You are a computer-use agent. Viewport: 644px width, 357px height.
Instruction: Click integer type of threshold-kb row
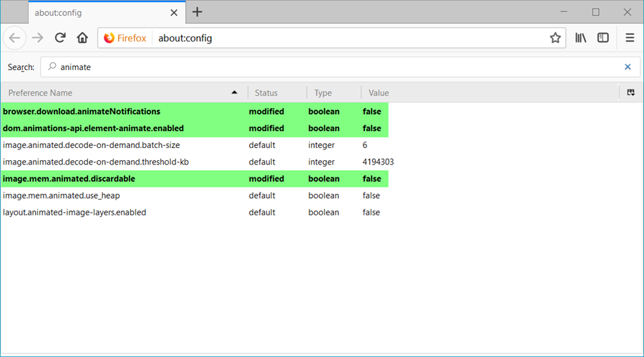click(x=321, y=162)
